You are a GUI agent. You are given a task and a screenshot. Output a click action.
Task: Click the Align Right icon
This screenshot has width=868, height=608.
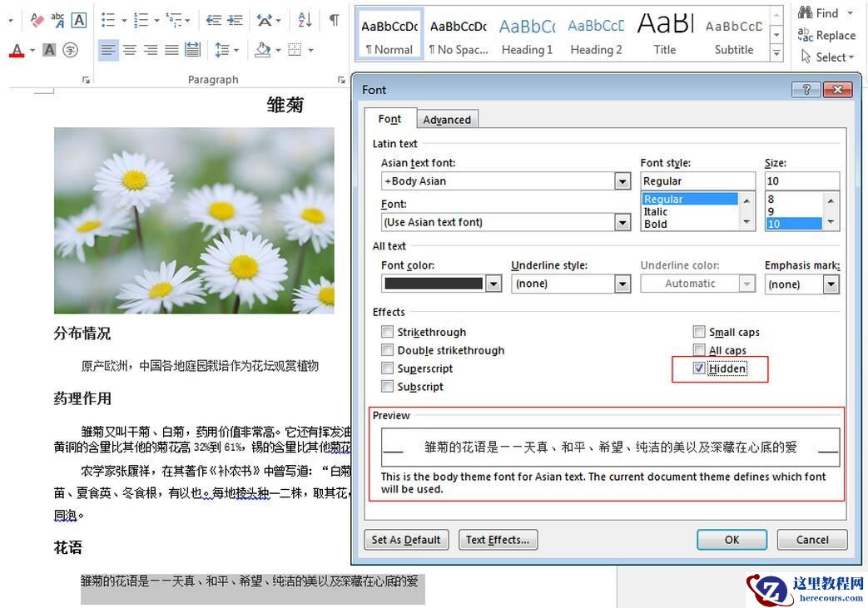(x=151, y=51)
